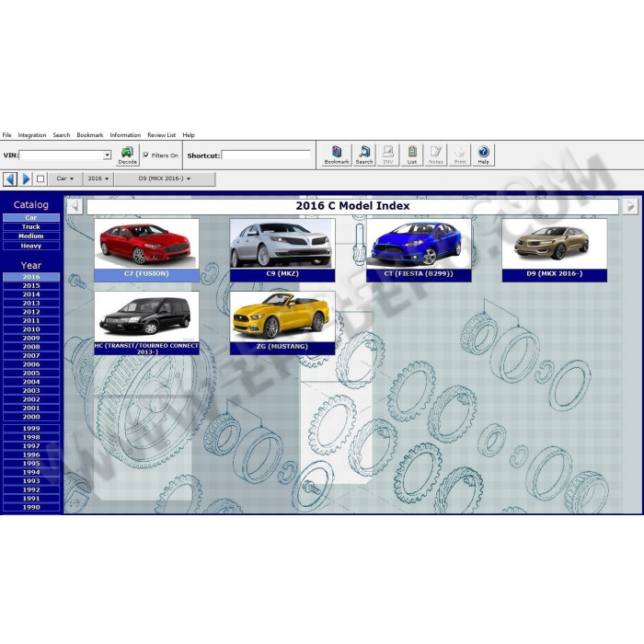This screenshot has width=644, height=644.
Task: Expand the D9 (MKX 2016-) model dropdown
Action: 165,178
